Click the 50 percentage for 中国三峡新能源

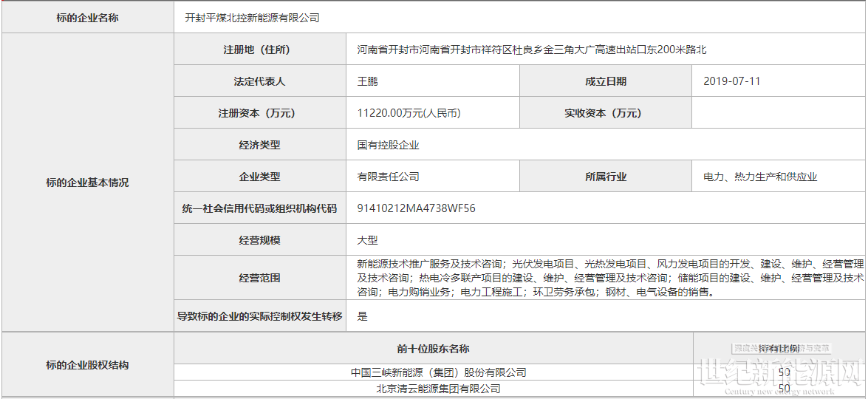click(x=784, y=372)
